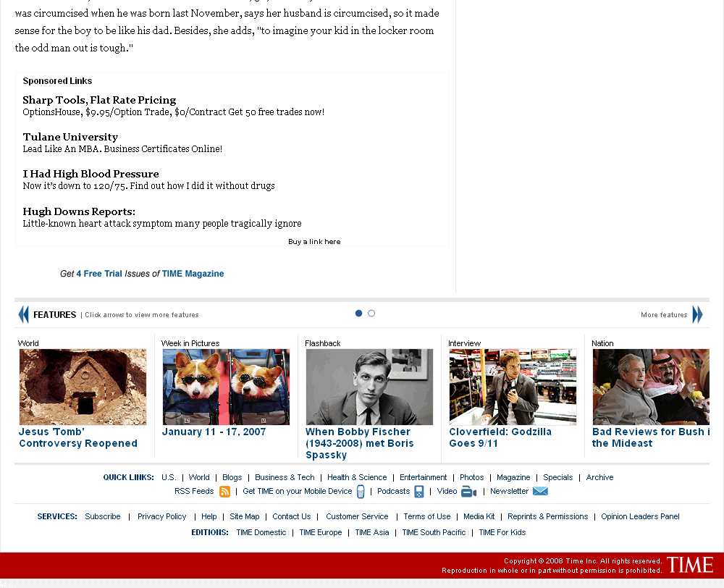Open Site Map link
Viewport: 724px width, 588px height.
coord(244,516)
